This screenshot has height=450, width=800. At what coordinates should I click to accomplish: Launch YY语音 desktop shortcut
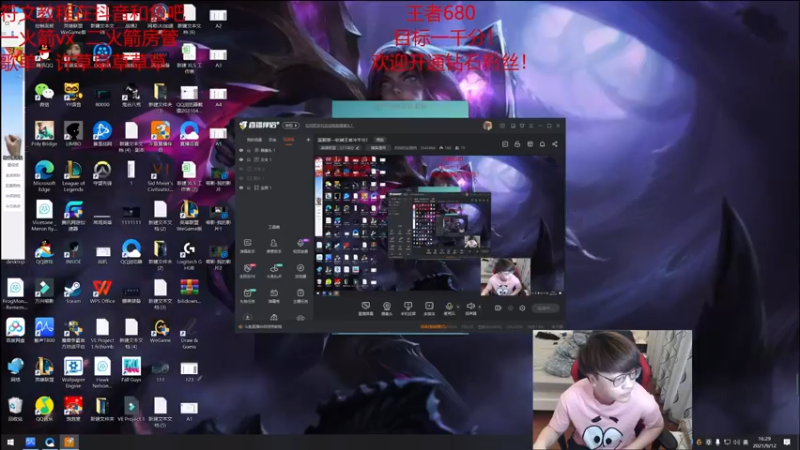pos(73,95)
